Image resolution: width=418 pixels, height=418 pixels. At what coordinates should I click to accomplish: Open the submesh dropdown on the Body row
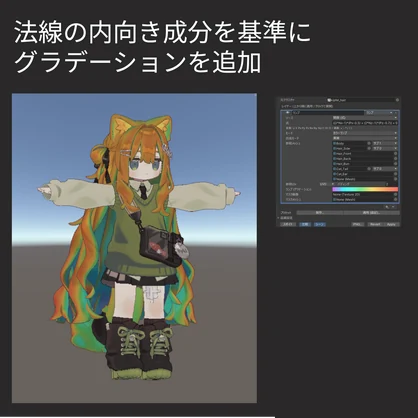[385, 143]
